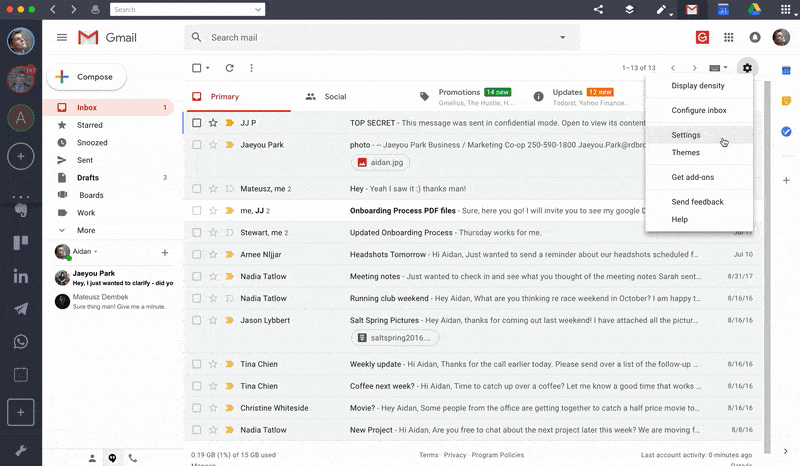
Task: Click the inbox vertical scrollbar
Action: pos(767,265)
